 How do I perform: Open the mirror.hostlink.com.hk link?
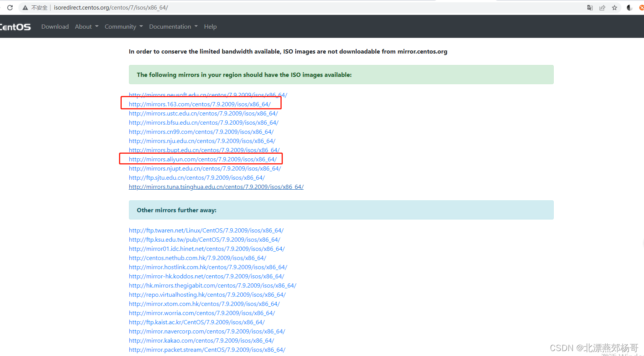[x=208, y=267]
